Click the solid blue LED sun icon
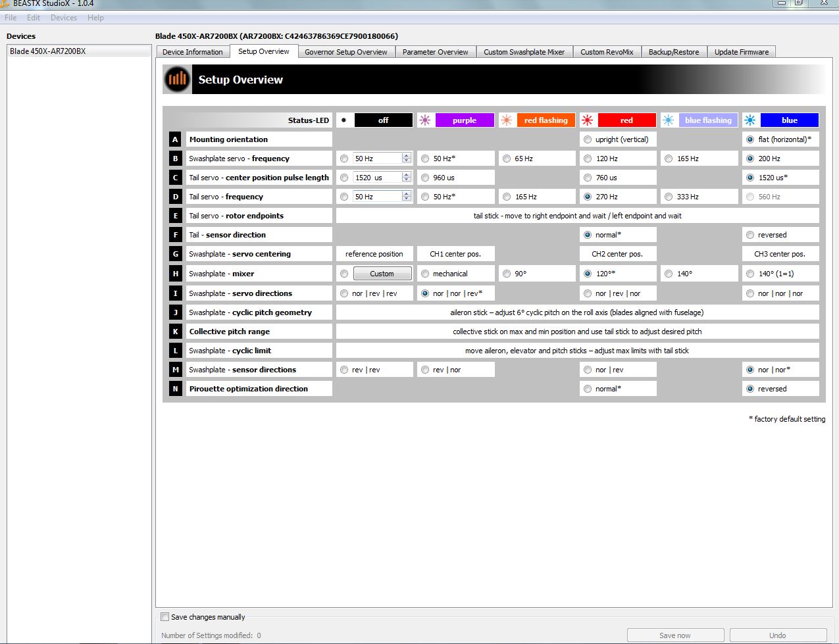The height and width of the screenshot is (644, 839). (x=750, y=120)
